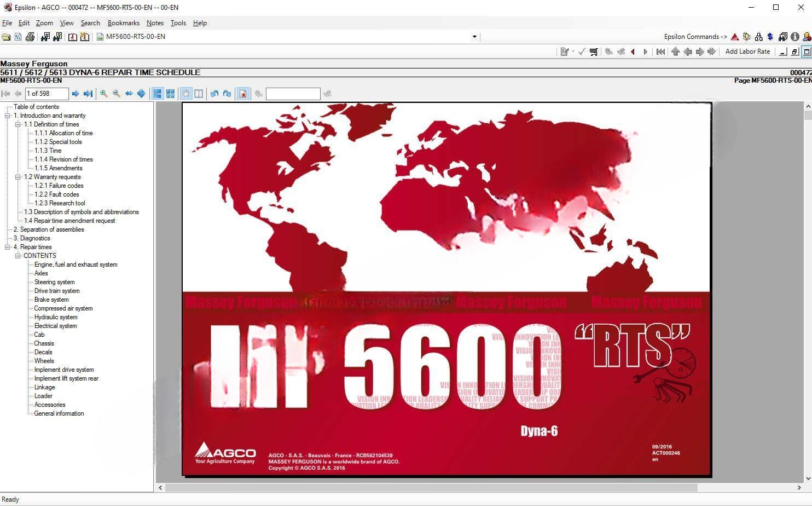This screenshot has width=812, height=506.
Task: Open the notes icon dropdown arrow
Action: pos(573,51)
